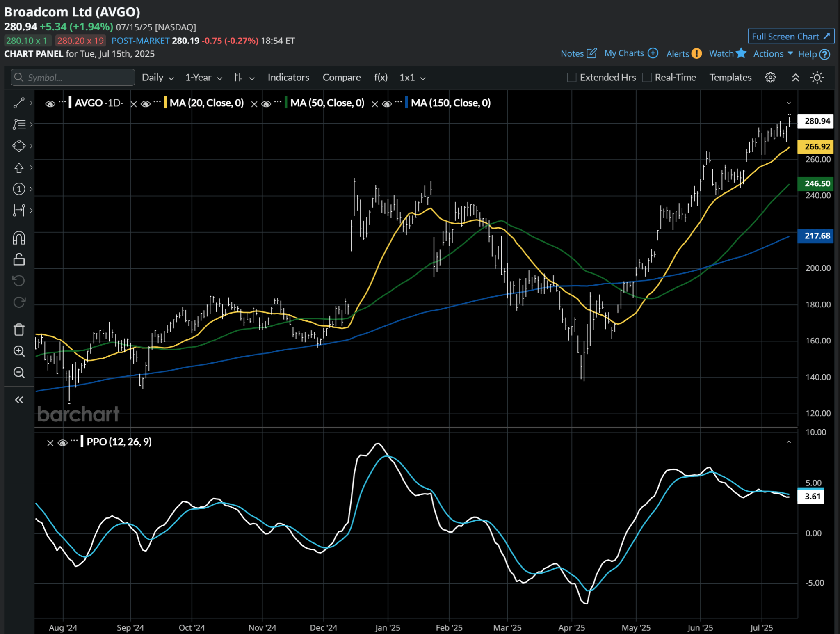Open the PPO options menu dots

[x=74, y=440]
